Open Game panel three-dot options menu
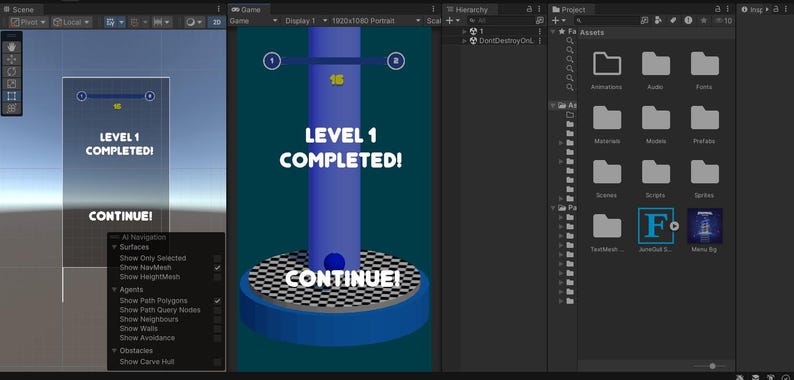Viewport: 794px width, 380px height. coord(433,9)
